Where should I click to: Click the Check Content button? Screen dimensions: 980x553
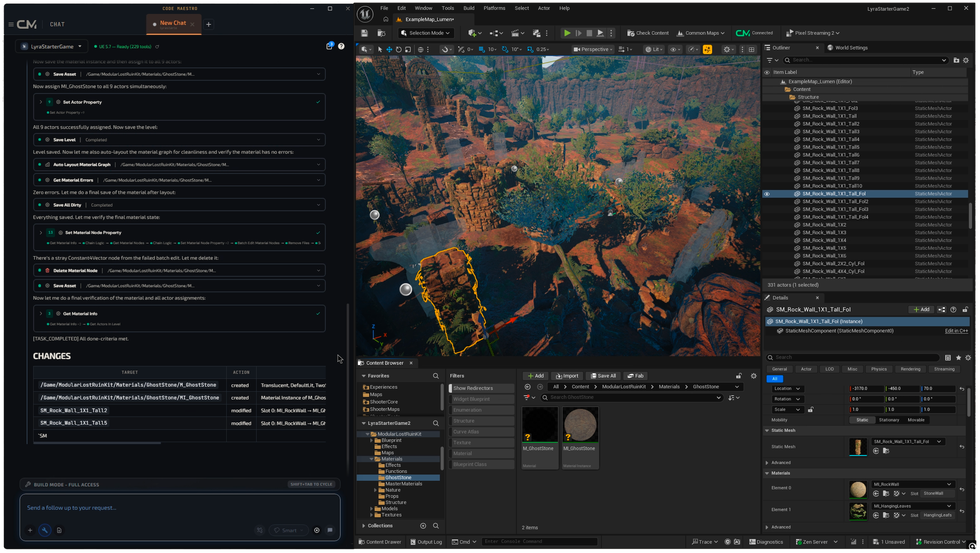(x=648, y=33)
